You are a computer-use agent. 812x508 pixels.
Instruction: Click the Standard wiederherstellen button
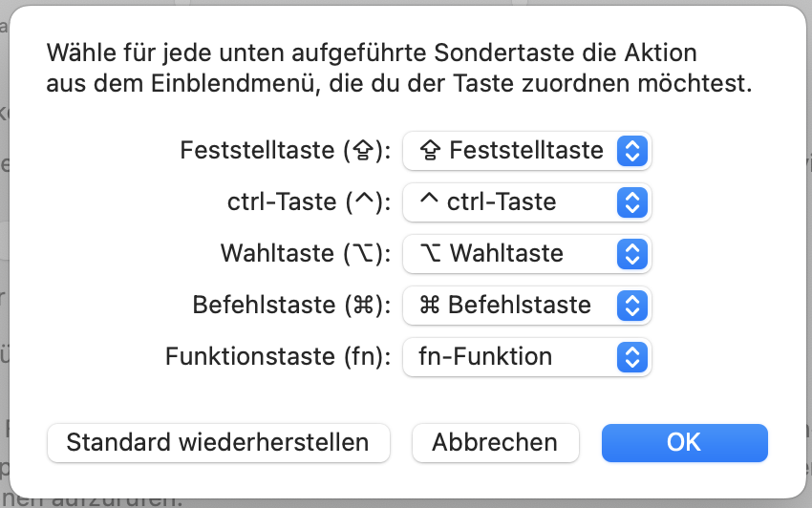[218, 442]
